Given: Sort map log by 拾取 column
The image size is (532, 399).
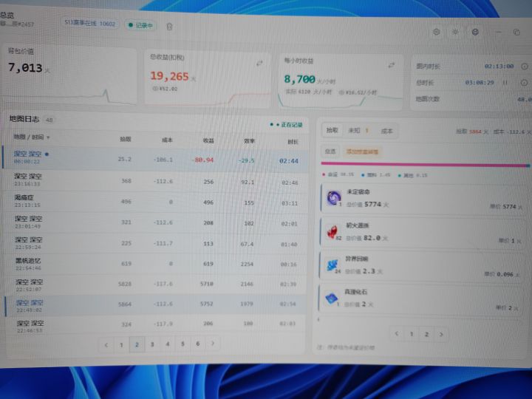Looking at the screenshot, I should (126, 139).
